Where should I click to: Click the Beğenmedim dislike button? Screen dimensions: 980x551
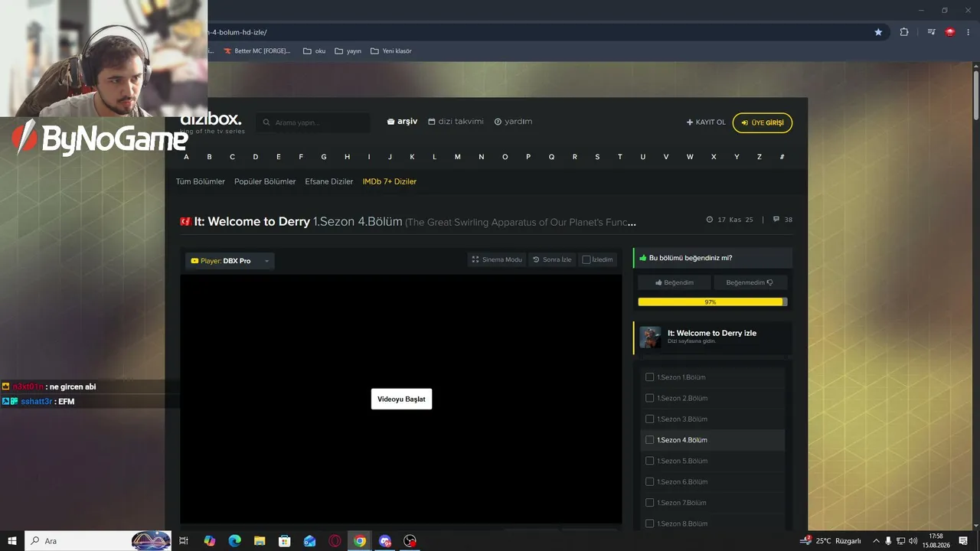pyautogui.click(x=750, y=282)
